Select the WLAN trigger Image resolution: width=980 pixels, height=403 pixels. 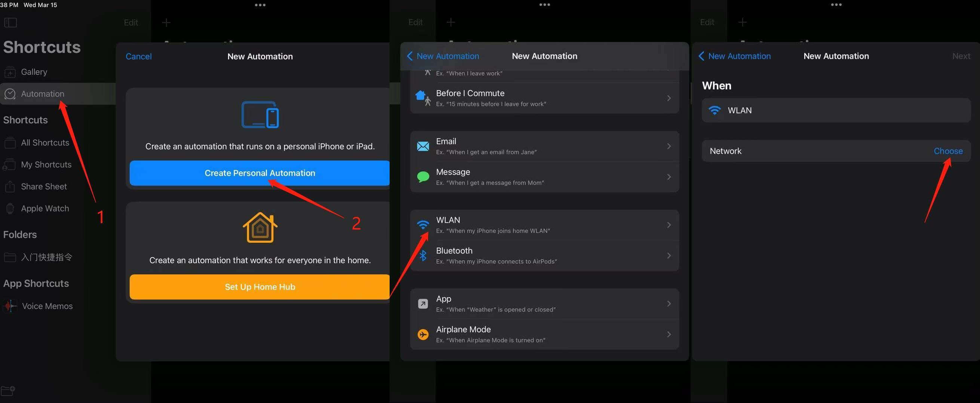544,225
